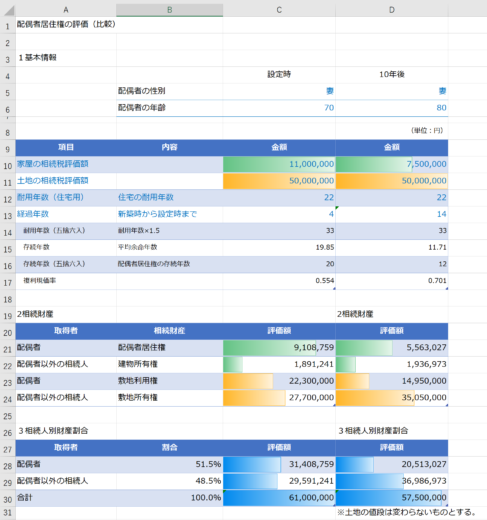This screenshot has width=487, height=520.
Task: Select elapsed years cell showing 4
Action: 279,214
